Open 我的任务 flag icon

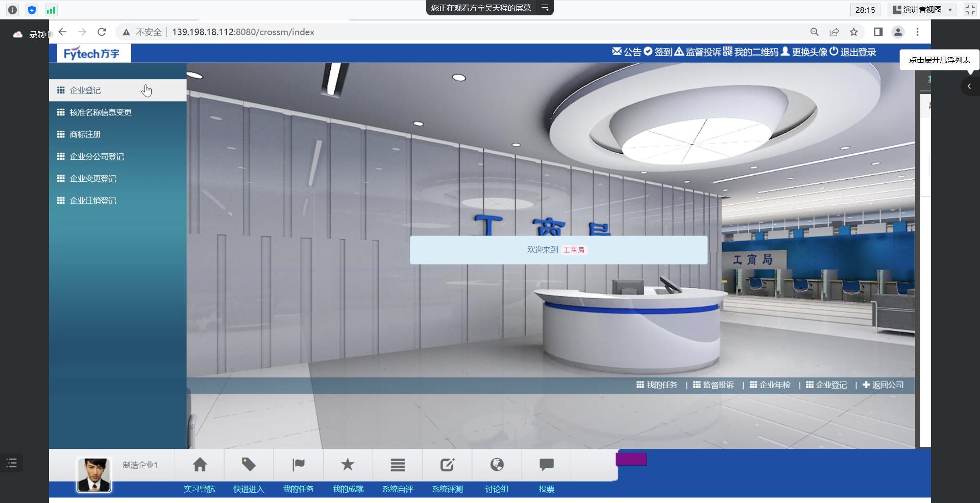pyautogui.click(x=298, y=465)
